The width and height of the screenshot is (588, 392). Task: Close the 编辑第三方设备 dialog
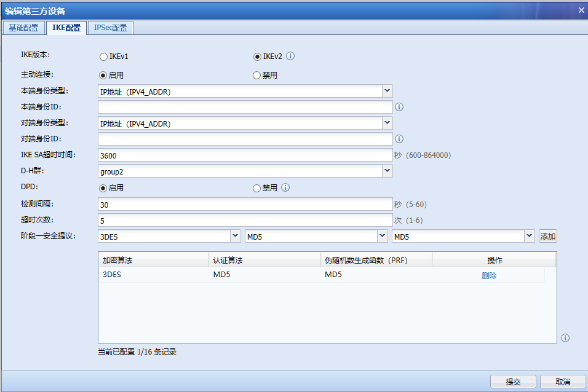pos(581,10)
